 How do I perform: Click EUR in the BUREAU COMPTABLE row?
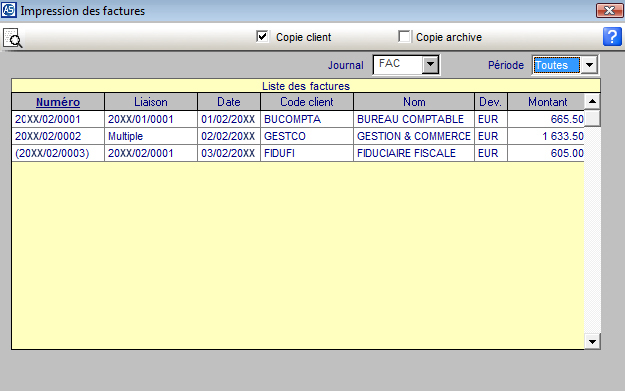491,119
